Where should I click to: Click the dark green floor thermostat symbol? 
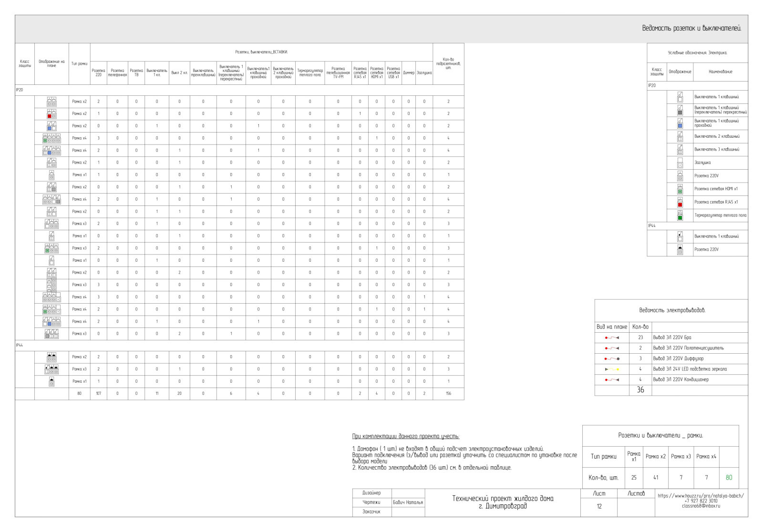click(x=680, y=215)
